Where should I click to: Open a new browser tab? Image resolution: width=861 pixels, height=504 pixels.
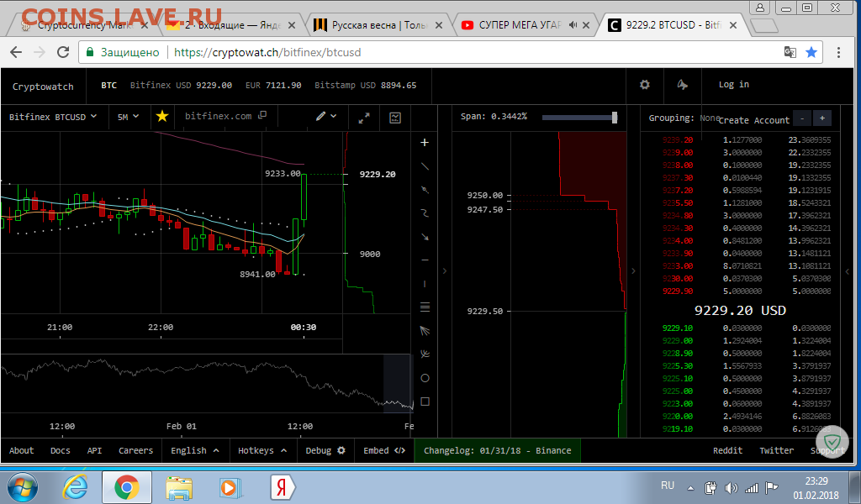[763, 25]
